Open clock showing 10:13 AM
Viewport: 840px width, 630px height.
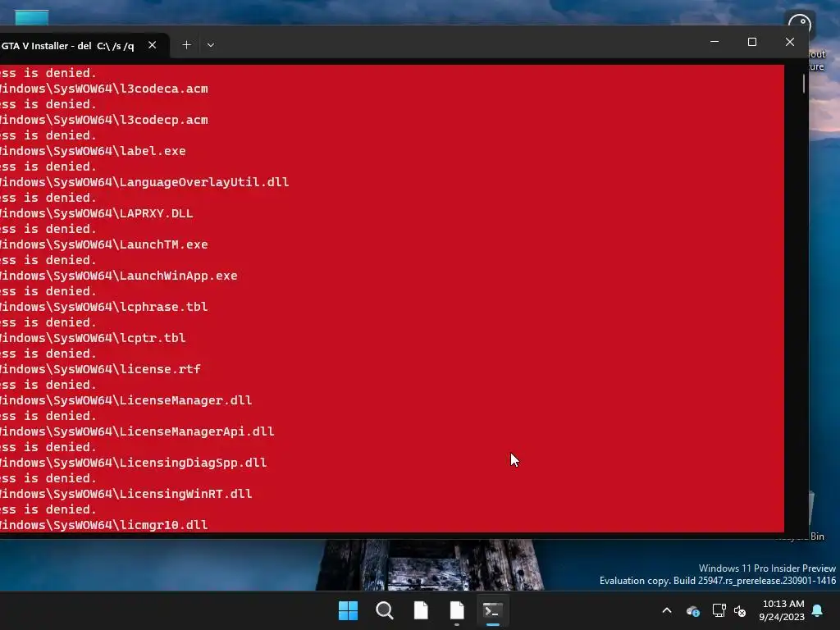(782, 610)
